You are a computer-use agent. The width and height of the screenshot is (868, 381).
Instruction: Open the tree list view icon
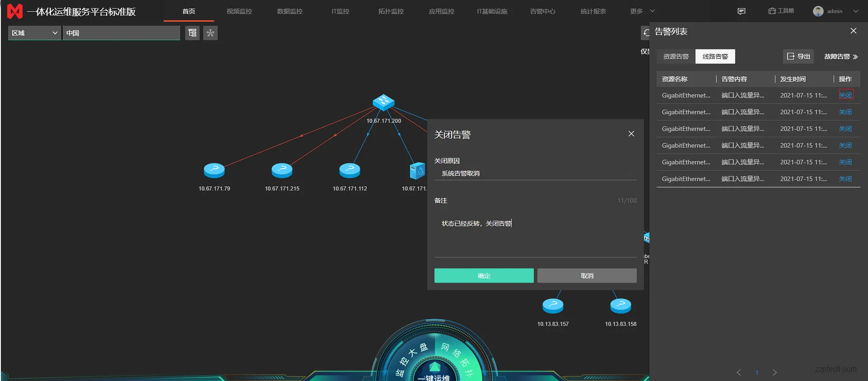click(x=192, y=33)
